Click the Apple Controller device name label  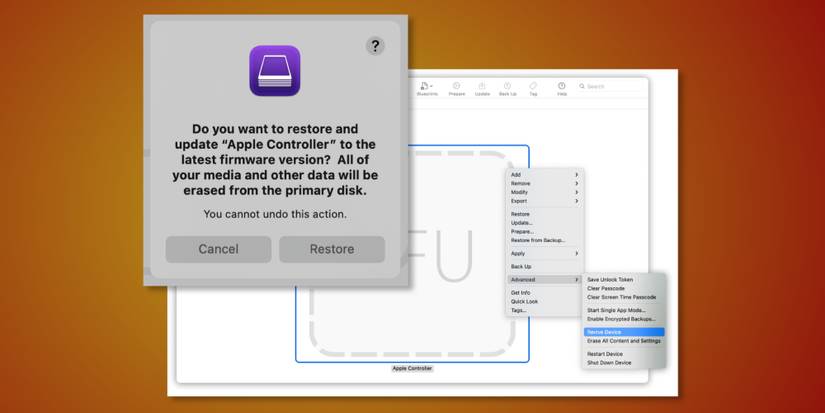click(412, 369)
